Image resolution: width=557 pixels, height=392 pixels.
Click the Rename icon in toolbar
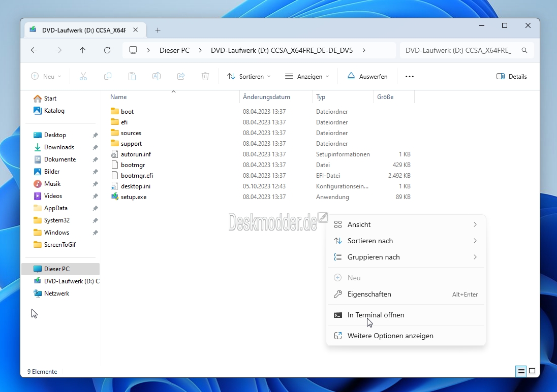[x=157, y=76]
